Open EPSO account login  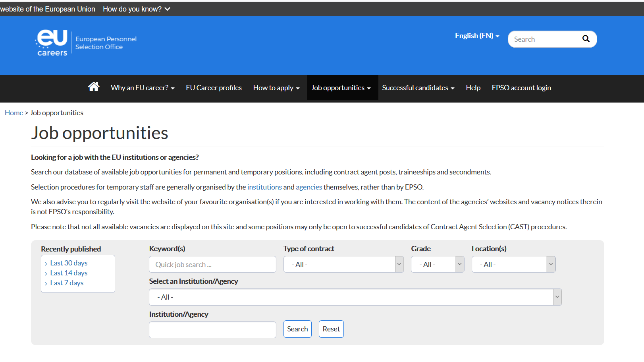[x=521, y=87]
